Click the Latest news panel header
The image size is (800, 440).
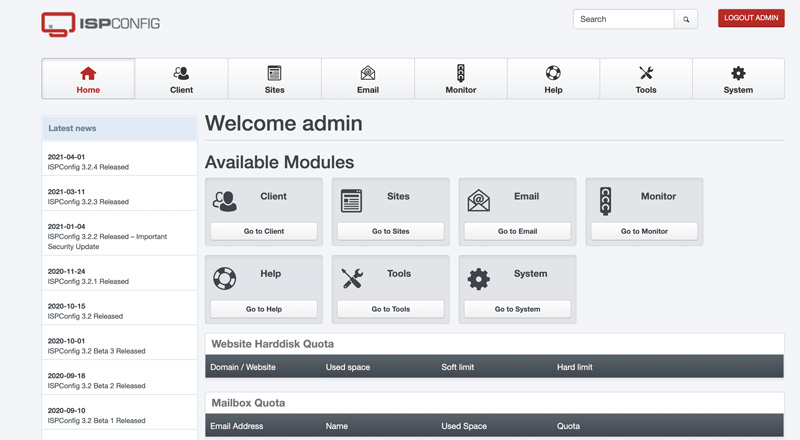[119, 128]
